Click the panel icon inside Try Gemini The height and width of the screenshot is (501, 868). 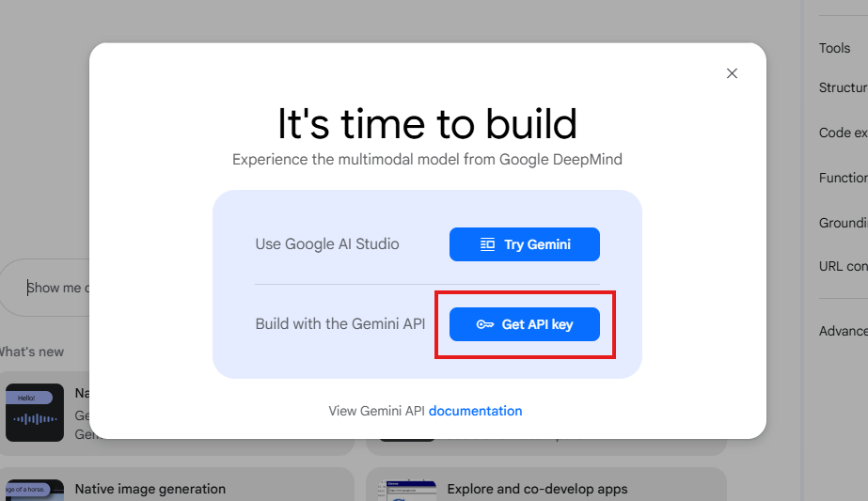point(487,244)
